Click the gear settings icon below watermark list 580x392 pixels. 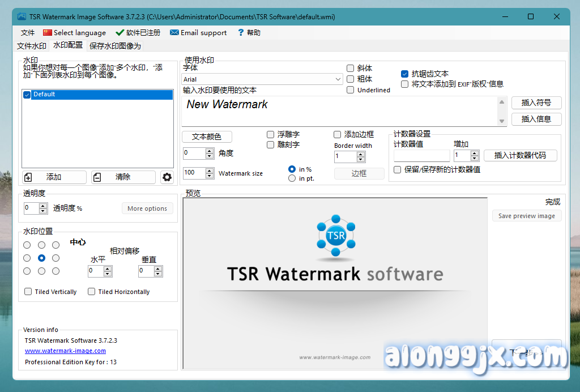[x=167, y=177]
